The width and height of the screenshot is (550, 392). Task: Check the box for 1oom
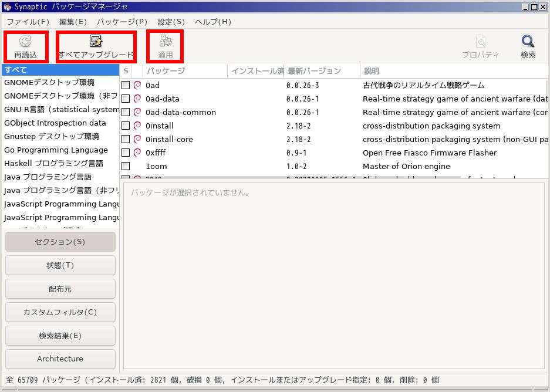pyautogui.click(x=126, y=166)
